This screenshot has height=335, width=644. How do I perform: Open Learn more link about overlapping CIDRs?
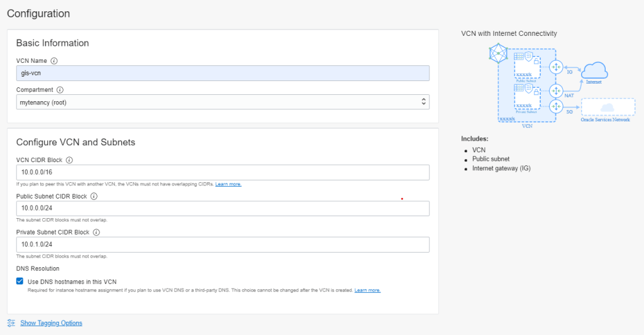(228, 184)
